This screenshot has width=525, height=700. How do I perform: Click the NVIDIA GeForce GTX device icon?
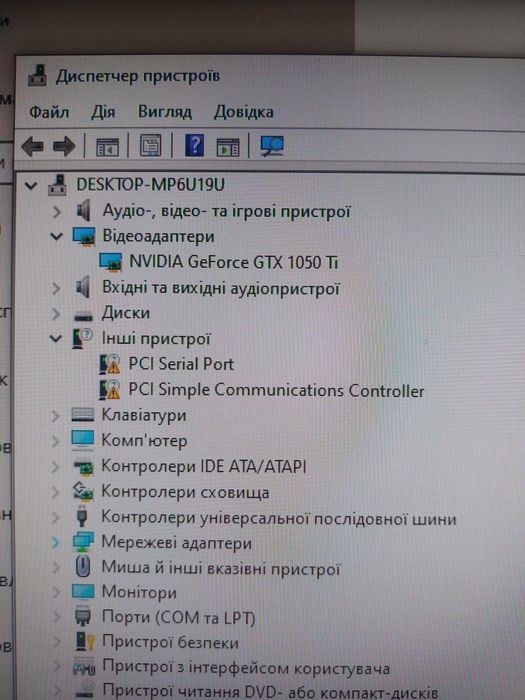click(110, 262)
